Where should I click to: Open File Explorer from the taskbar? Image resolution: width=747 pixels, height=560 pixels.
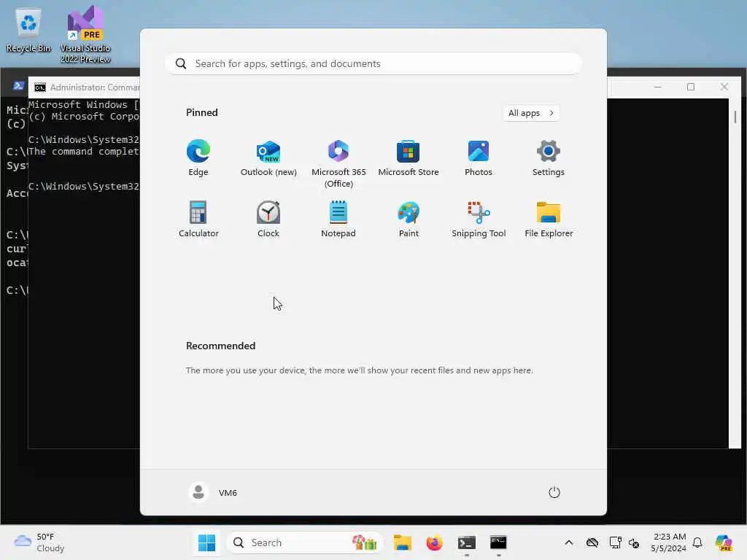pos(403,542)
